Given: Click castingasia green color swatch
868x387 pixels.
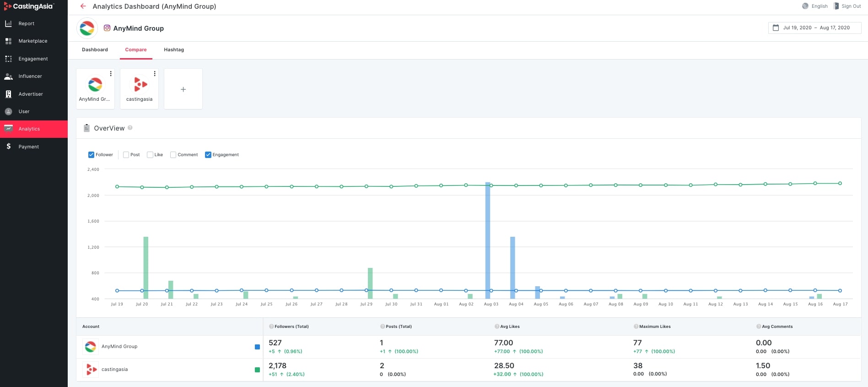Looking at the screenshot, I should [x=257, y=370].
